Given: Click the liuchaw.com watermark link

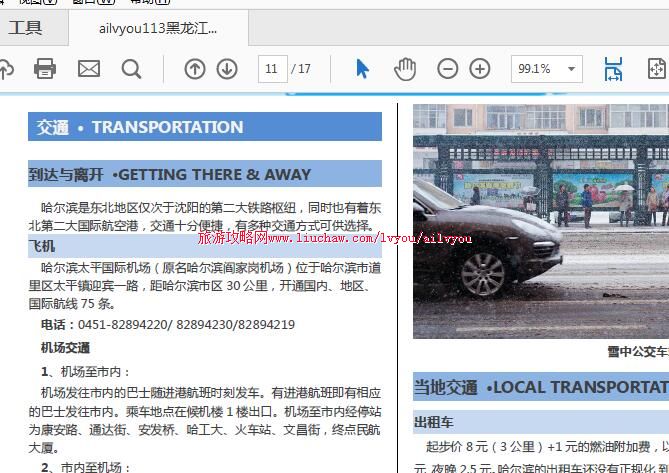Looking at the screenshot, I should [x=334, y=239].
